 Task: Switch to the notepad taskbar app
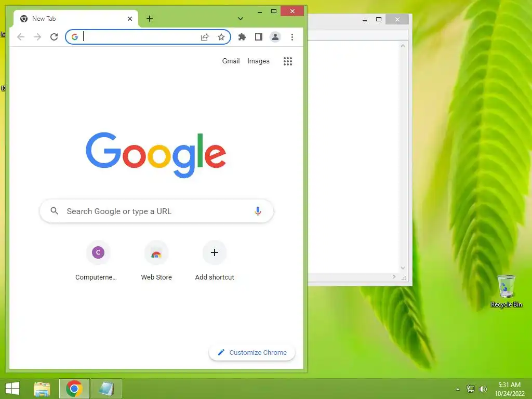106,389
